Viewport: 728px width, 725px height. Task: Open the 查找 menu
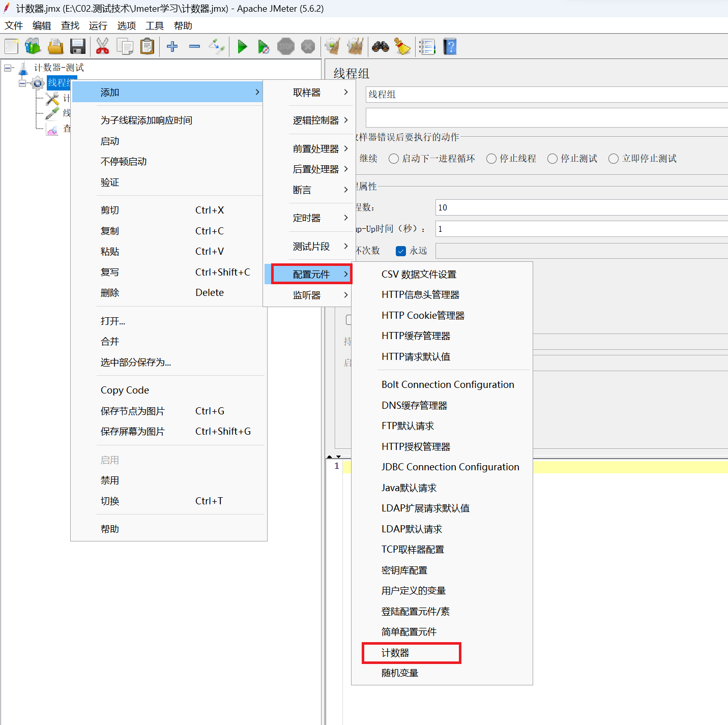[70, 26]
